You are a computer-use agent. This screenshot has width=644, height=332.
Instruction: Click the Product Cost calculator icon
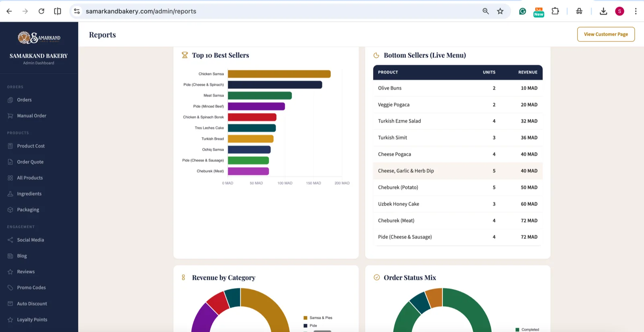pos(10,146)
